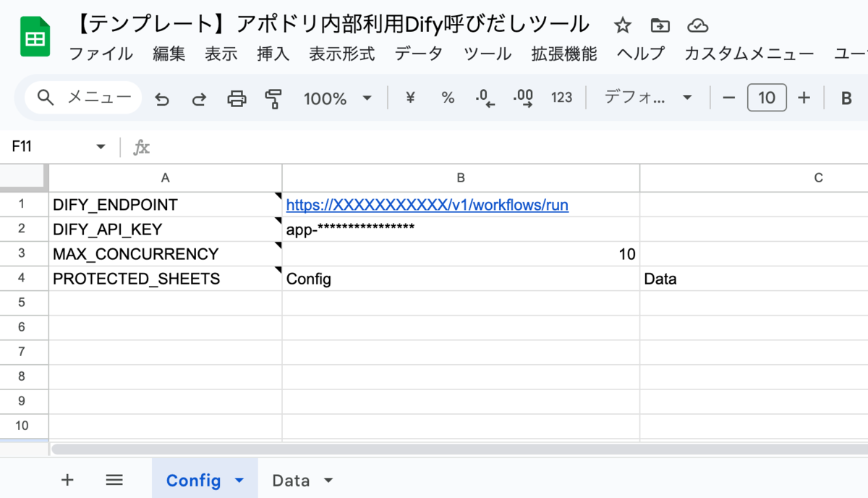The width and height of the screenshot is (868, 498).
Task: Open the menu search box
Action: (83, 98)
